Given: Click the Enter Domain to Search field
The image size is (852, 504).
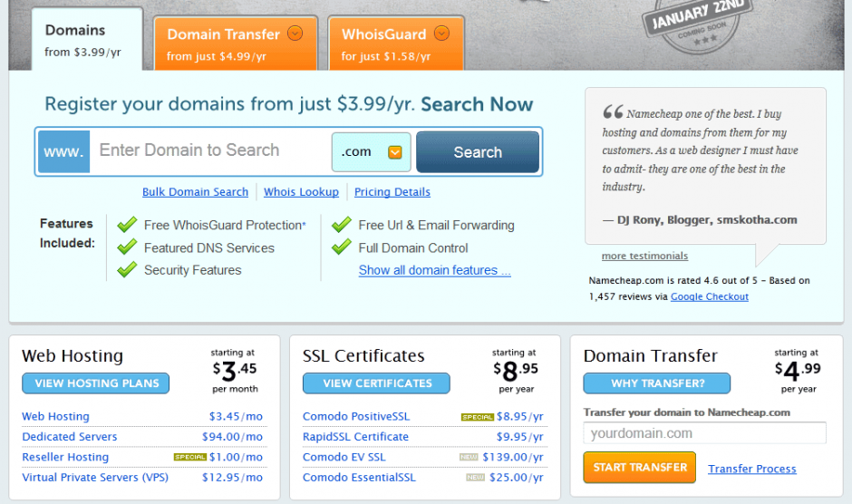Looking at the screenshot, I should (x=210, y=150).
